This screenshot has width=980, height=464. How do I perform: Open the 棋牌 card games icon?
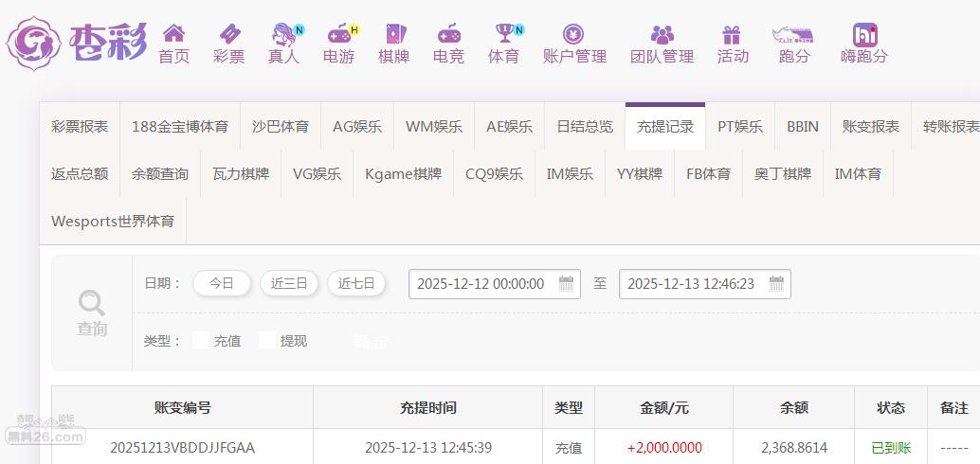coord(393,34)
